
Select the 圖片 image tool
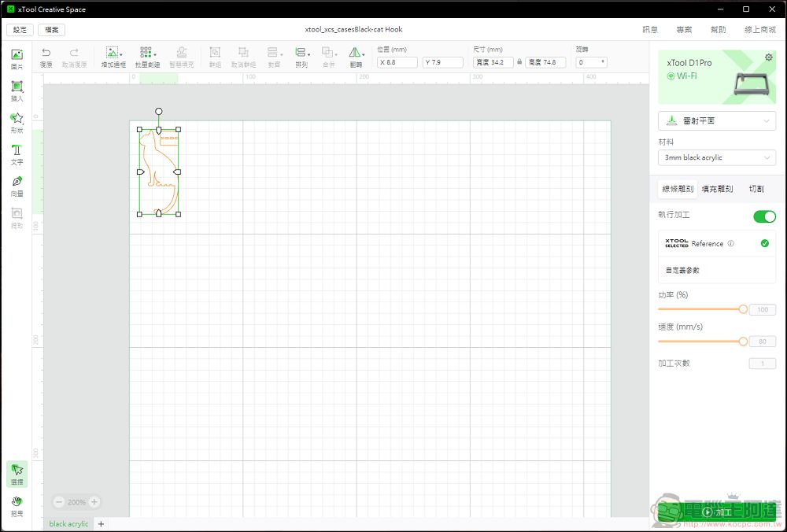click(17, 58)
